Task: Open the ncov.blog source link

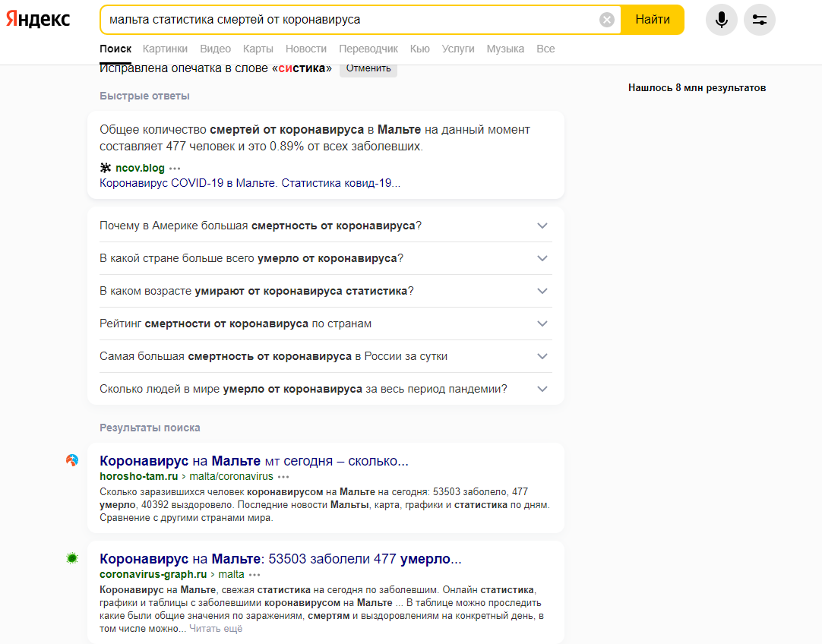Action: point(140,168)
